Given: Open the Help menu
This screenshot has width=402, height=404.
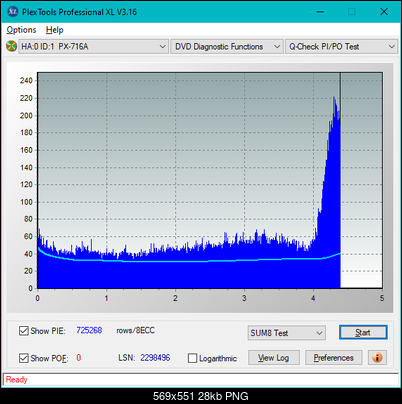Looking at the screenshot, I should (x=55, y=30).
